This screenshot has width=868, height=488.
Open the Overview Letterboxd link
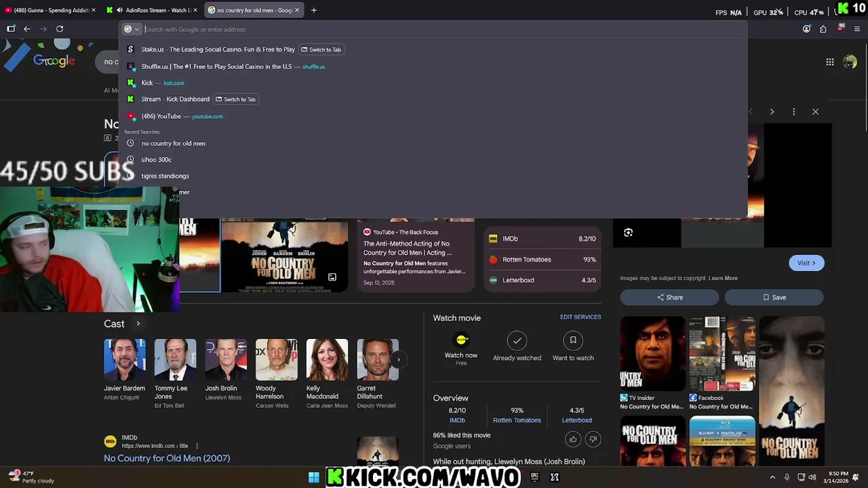pos(576,420)
